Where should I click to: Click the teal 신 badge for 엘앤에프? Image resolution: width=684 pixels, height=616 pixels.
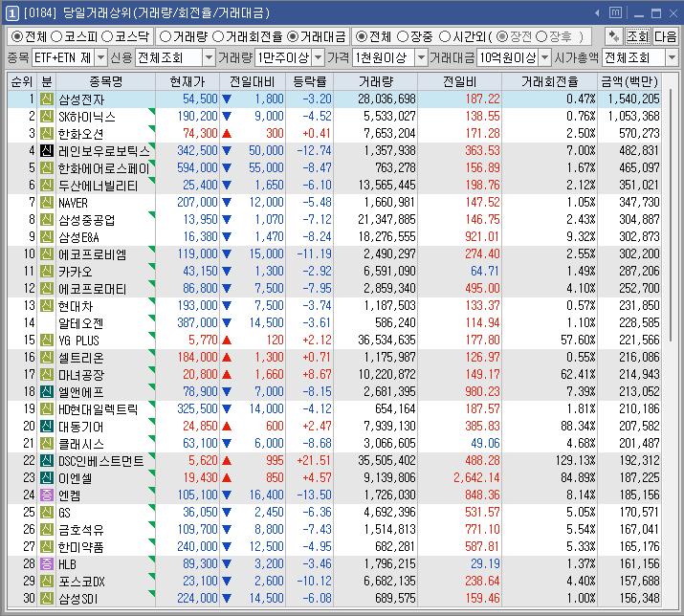coord(47,391)
